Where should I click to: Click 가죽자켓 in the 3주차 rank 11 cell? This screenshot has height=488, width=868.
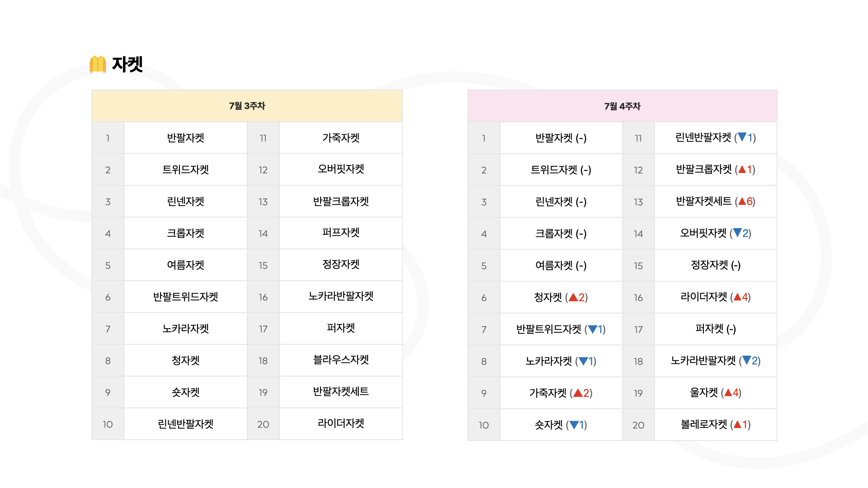coord(341,138)
